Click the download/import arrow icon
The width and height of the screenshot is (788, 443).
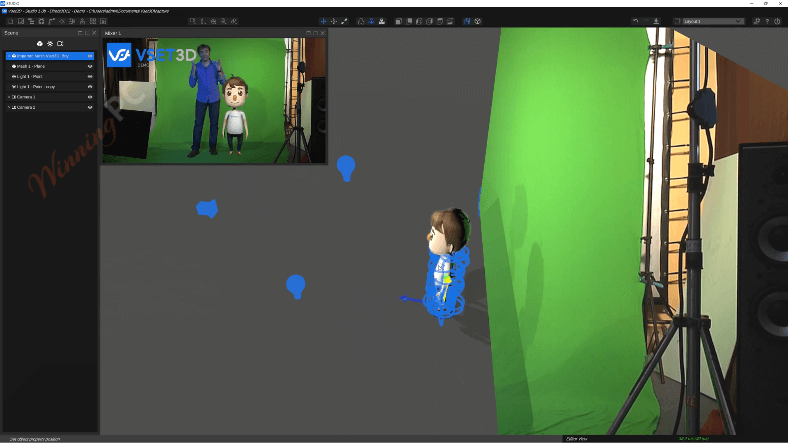coord(656,21)
